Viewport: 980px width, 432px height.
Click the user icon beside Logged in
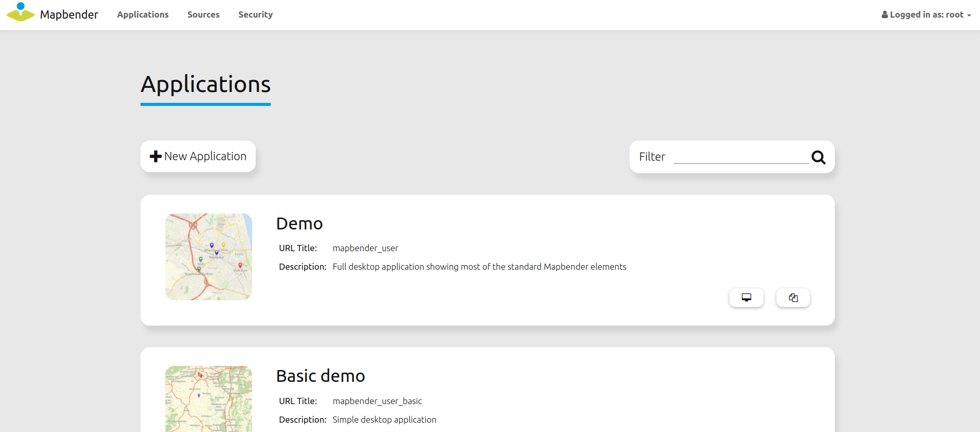[x=884, y=15]
